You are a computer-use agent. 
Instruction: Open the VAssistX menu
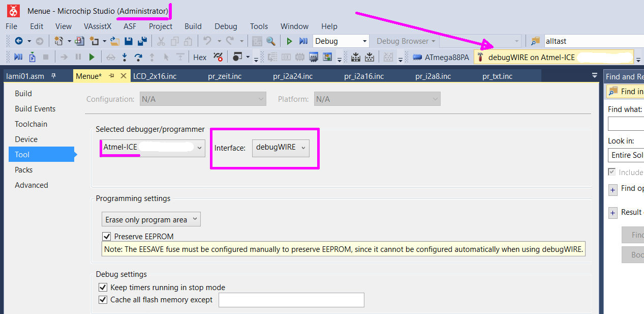point(98,26)
